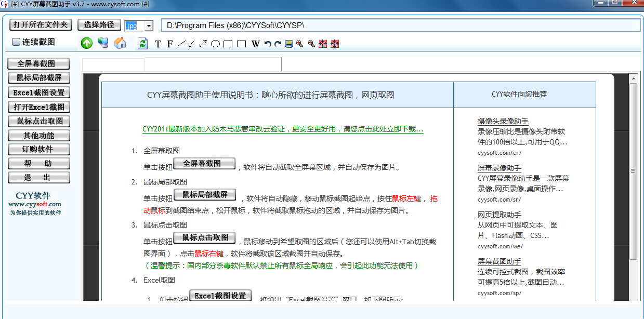Click the 鼠标局部截屏 button image in manual

click(x=205, y=195)
